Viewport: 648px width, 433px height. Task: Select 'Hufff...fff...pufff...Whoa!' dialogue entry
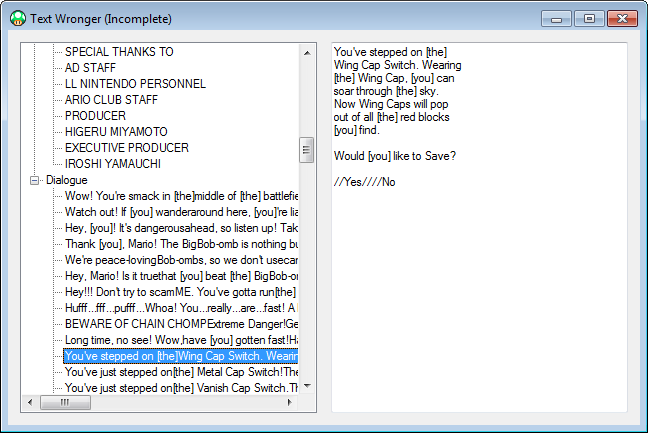coord(181,308)
